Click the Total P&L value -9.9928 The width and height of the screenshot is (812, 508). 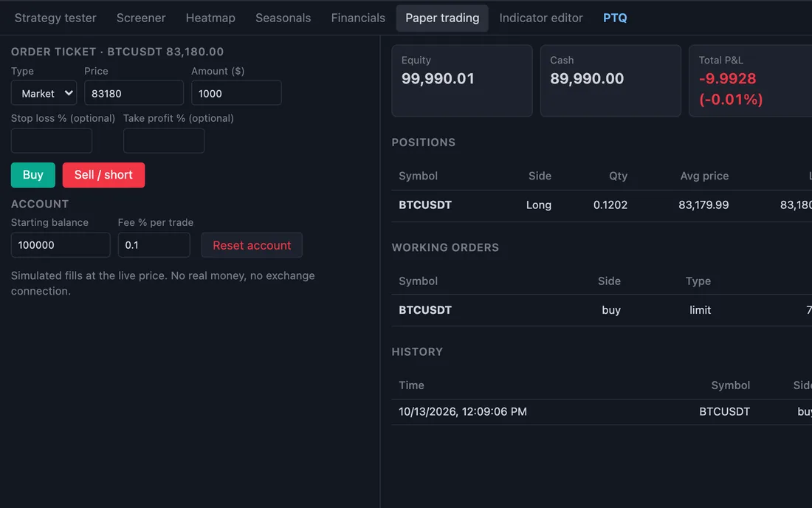pyautogui.click(x=727, y=79)
